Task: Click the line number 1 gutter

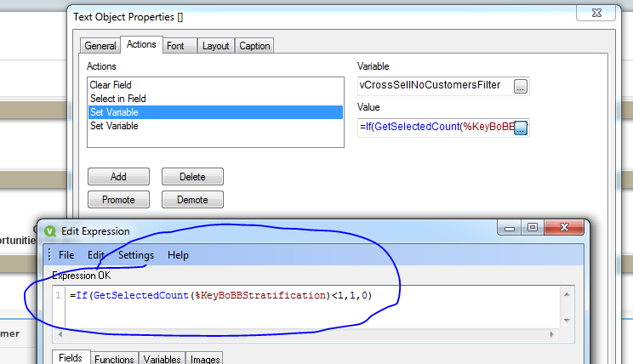Action: tap(59, 295)
